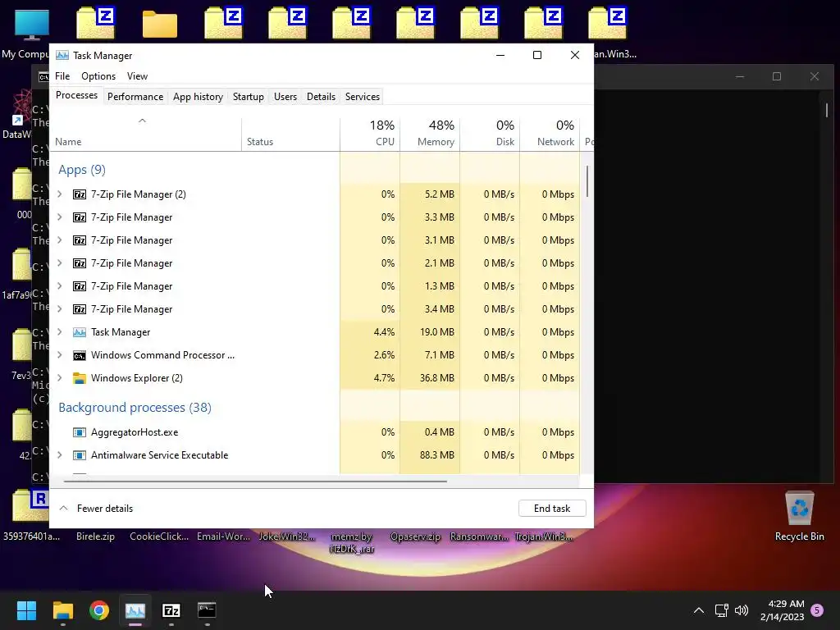Expand Windows Explorer (2) group
Image resolution: width=840 pixels, height=630 pixels.
[x=60, y=378]
